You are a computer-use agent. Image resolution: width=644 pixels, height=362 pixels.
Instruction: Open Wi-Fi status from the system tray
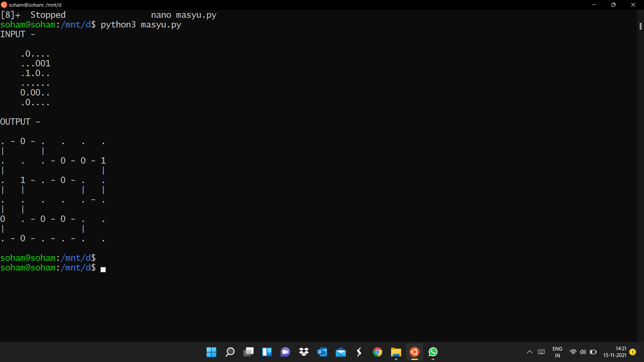coord(573,352)
